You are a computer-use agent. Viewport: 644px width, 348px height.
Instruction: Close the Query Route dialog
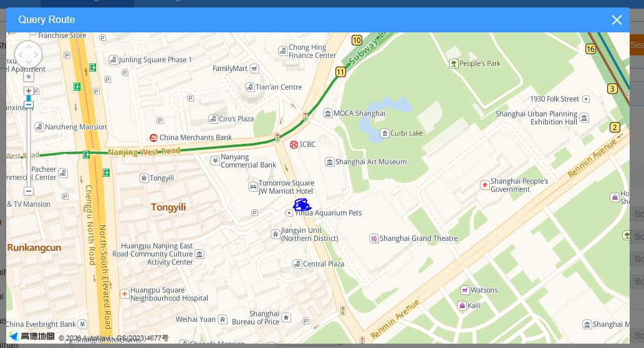point(617,20)
